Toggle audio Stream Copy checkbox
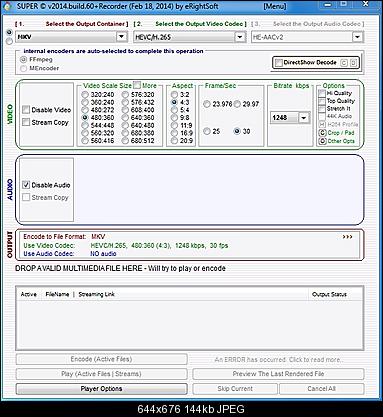This screenshot has height=417, width=383. (x=26, y=197)
